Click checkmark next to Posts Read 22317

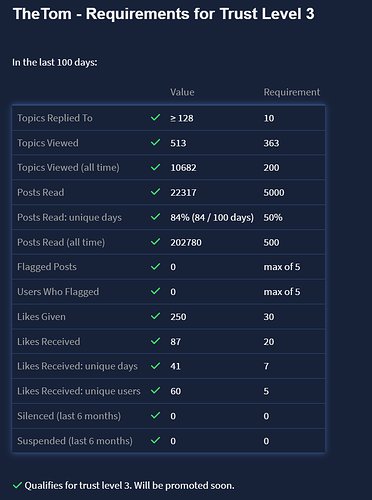(x=155, y=192)
